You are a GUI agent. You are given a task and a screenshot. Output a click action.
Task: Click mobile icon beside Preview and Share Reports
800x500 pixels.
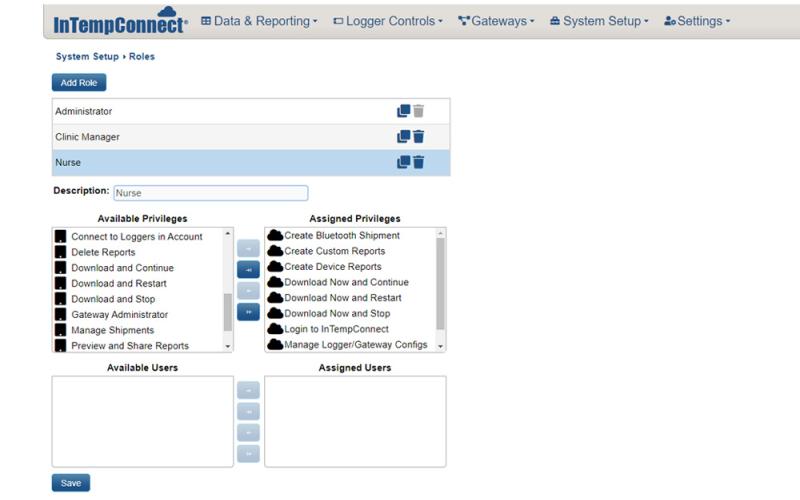click(x=60, y=345)
